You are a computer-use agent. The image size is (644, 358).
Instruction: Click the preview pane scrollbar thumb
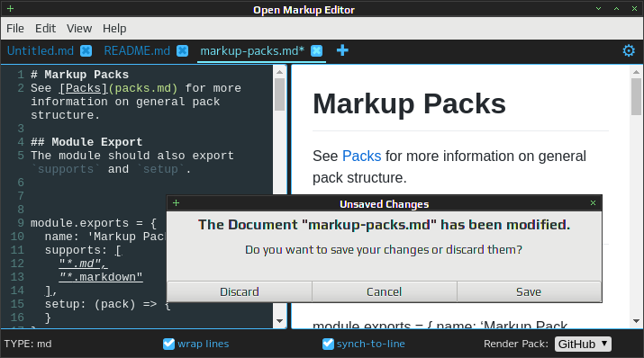pos(636,97)
